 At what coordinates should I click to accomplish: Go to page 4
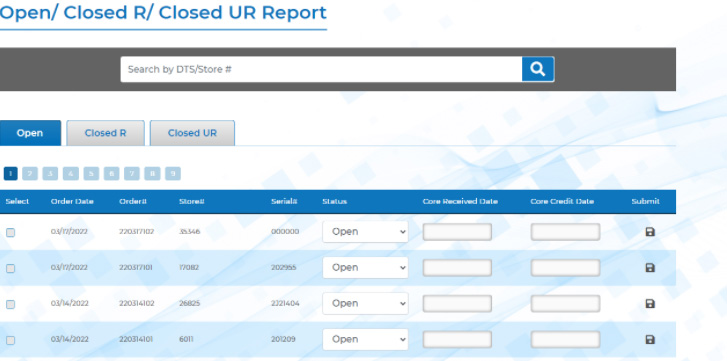[x=70, y=174]
